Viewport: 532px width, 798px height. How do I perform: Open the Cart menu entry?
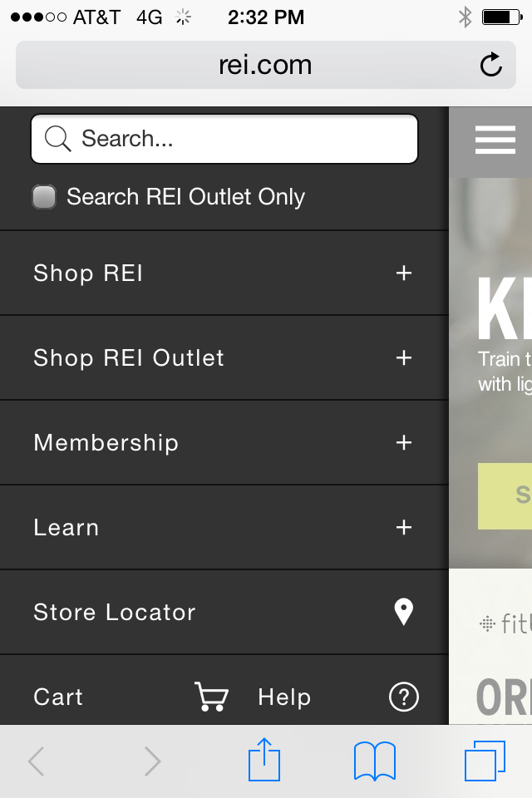click(x=58, y=697)
